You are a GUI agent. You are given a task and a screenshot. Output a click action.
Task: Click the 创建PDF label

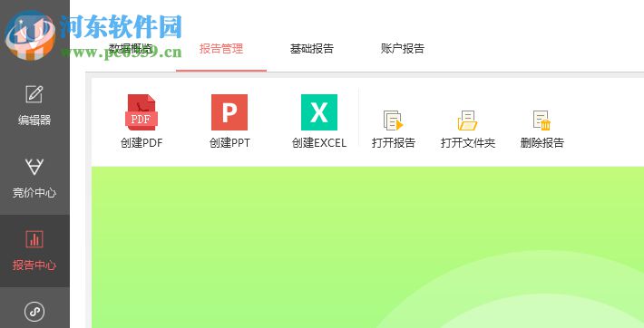(141, 143)
